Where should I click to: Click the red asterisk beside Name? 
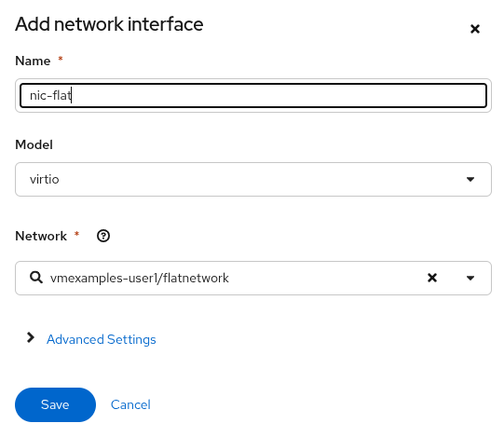point(61,59)
